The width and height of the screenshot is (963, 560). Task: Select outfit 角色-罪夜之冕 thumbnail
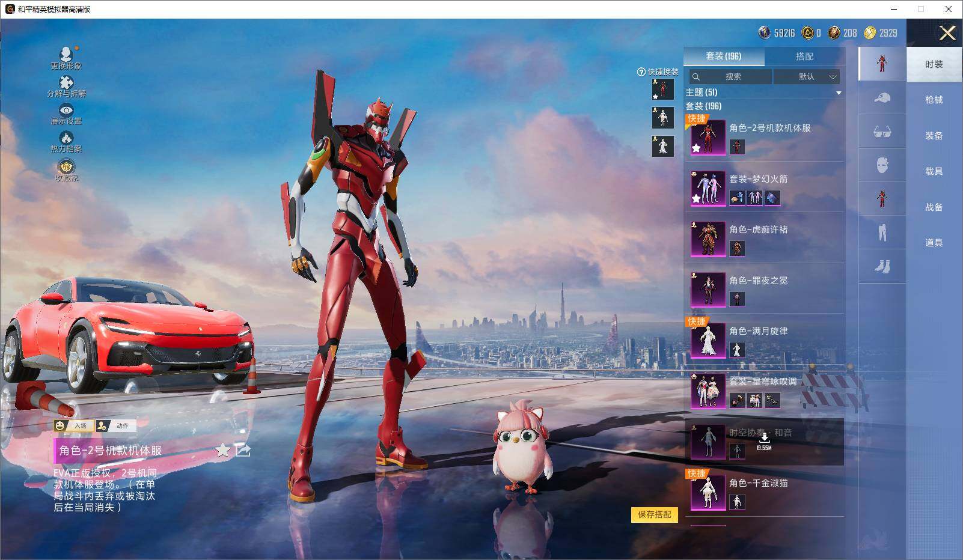708,290
